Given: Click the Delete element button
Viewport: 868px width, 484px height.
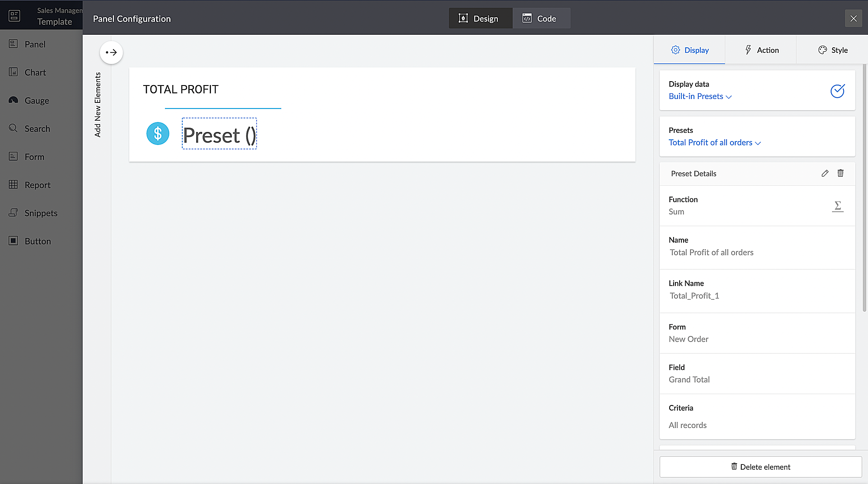Looking at the screenshot, I should [760, 467].
